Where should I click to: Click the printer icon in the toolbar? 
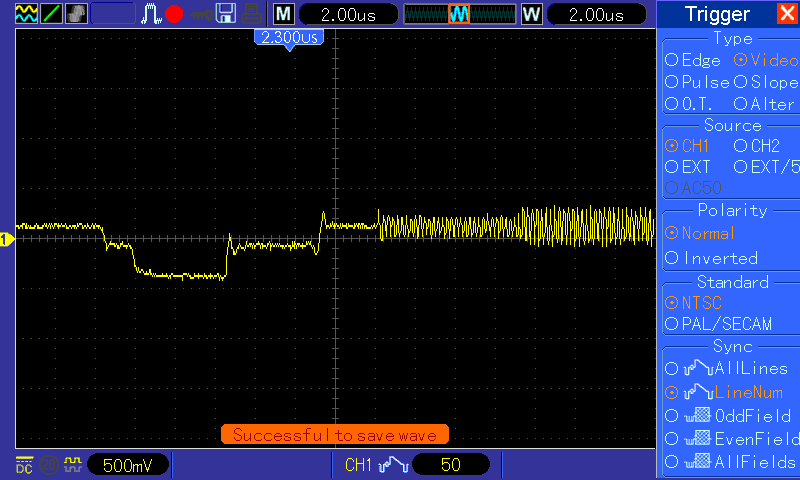click(252, 14)
